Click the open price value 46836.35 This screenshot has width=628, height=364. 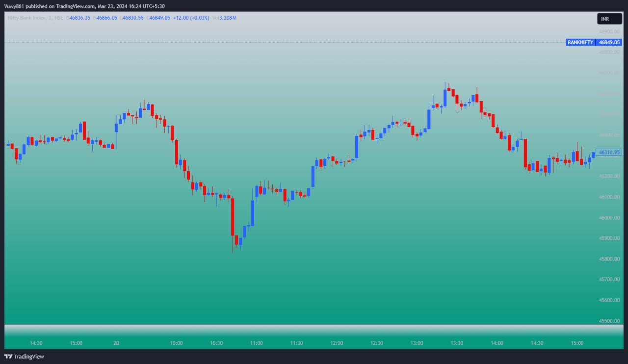pos(79,18)
